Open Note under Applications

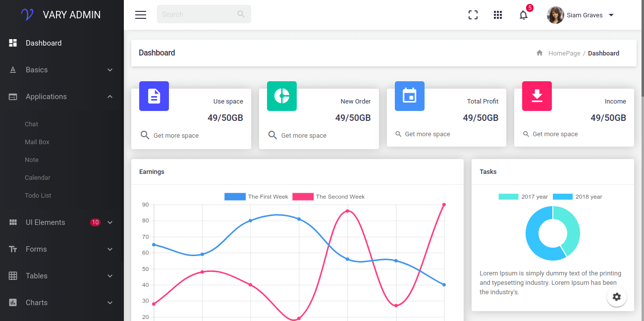32,160
